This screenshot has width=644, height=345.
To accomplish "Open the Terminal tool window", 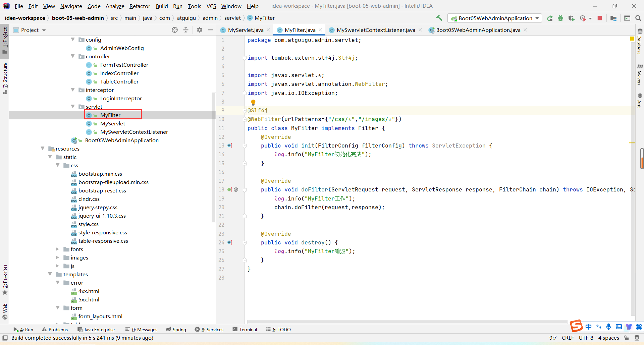I will click(x=245, y=330).
